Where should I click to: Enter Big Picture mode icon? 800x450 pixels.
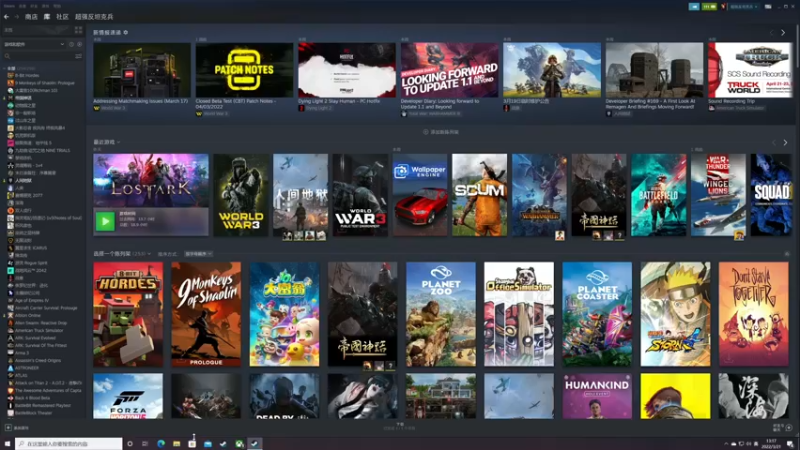(x=768, y=7)
